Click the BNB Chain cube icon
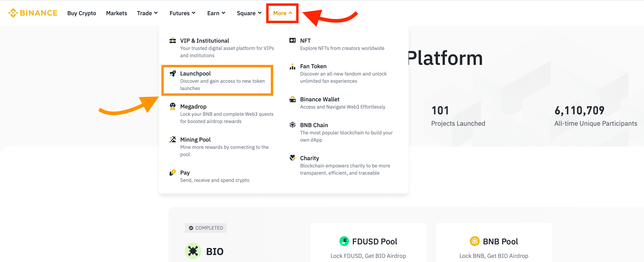The width and height of the screenshot is (644, 262). pyautogui.click(x=292, y=125)
